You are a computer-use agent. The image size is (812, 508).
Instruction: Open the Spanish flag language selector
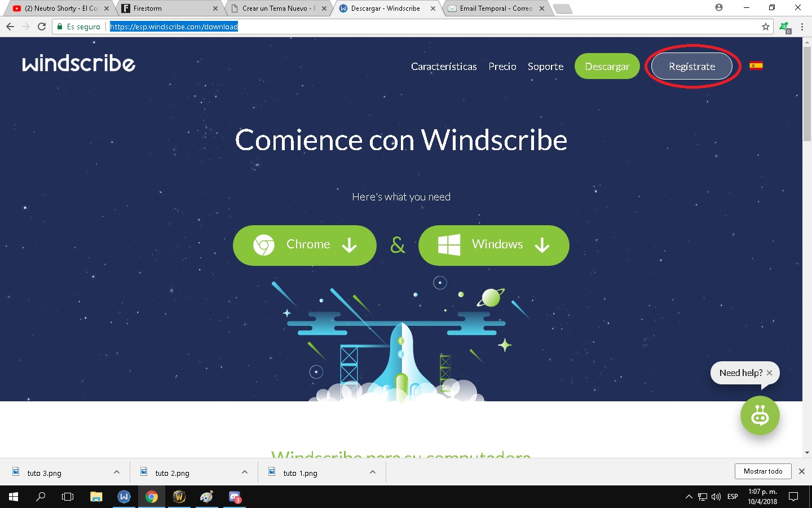point(756,65)
